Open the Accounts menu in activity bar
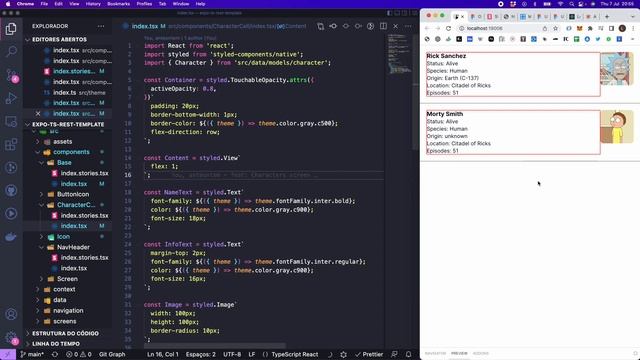The image size is (640, 360). [x=11, y=314]
